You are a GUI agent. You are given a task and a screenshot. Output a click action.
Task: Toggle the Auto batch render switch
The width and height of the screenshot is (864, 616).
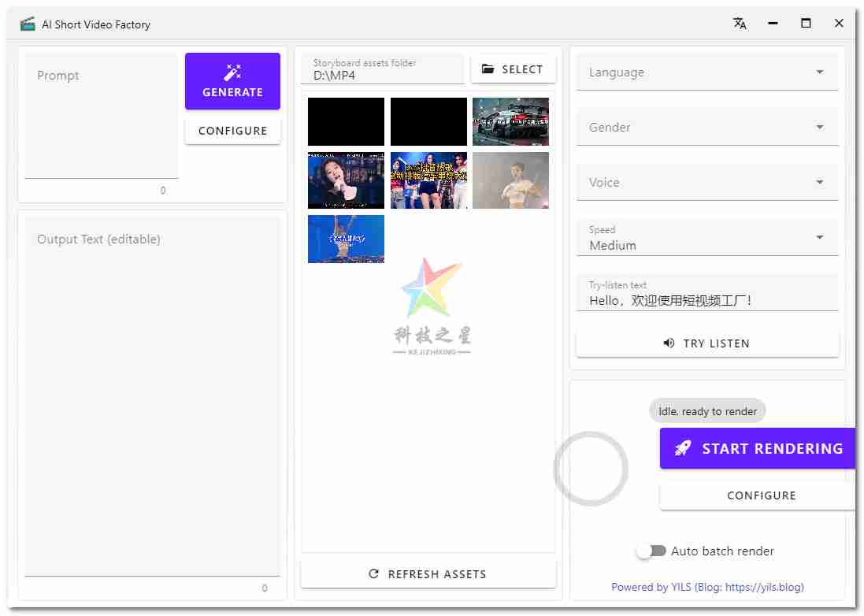[651, 551]
